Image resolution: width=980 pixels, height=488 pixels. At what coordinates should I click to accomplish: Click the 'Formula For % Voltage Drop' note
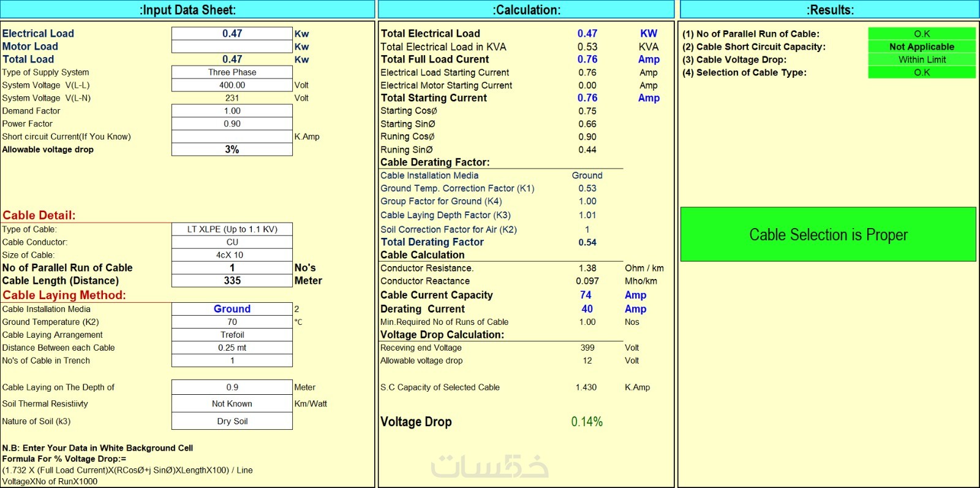[x=64, y=459]
